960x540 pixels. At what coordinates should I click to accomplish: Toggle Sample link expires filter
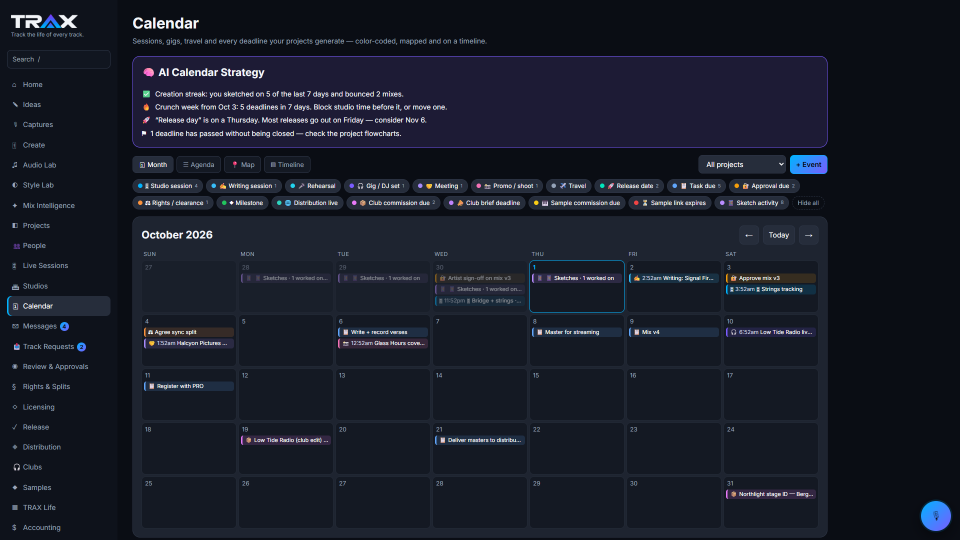click(670, 203)
